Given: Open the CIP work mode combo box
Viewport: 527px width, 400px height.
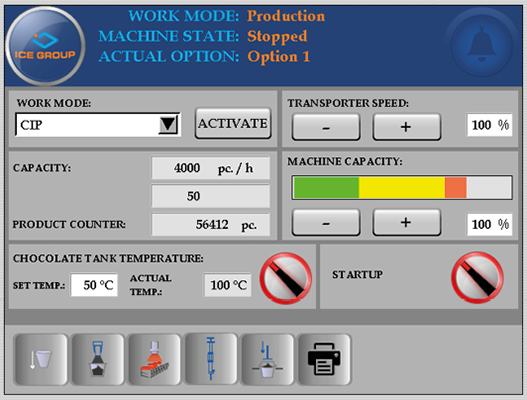Looking at the screenshot, I should [x=98, y=125].
